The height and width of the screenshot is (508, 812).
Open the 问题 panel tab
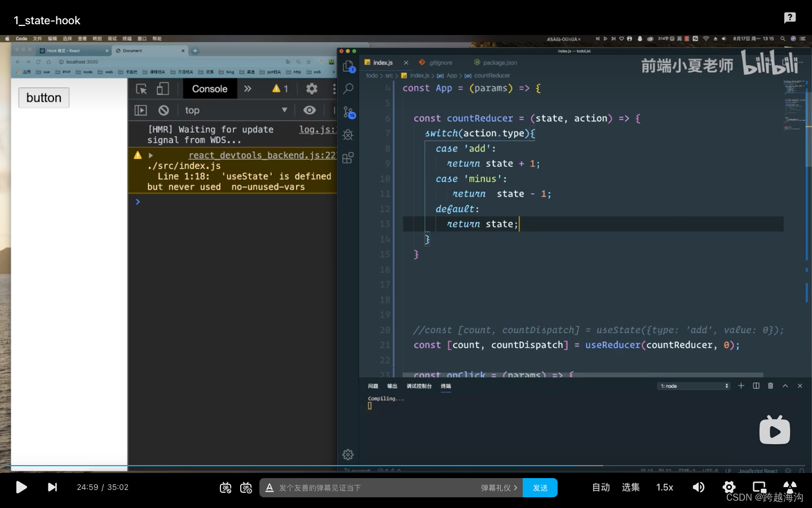(373, 386)
